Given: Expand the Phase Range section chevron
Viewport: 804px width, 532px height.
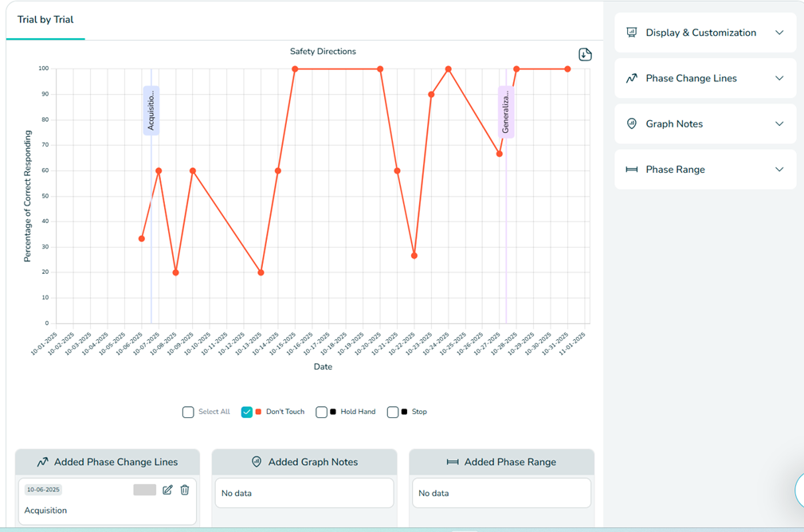Looking at the screenshot, I should tap(779, 170).
